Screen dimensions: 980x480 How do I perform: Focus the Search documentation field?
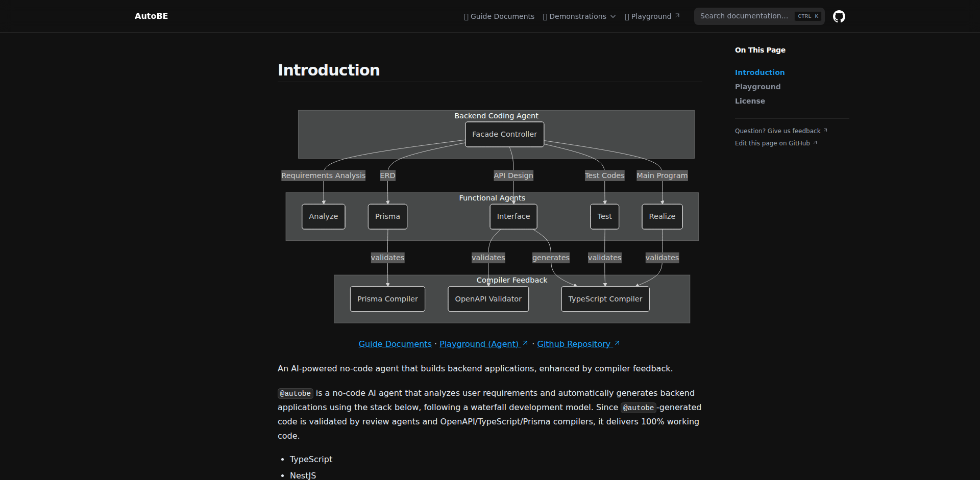759,16
